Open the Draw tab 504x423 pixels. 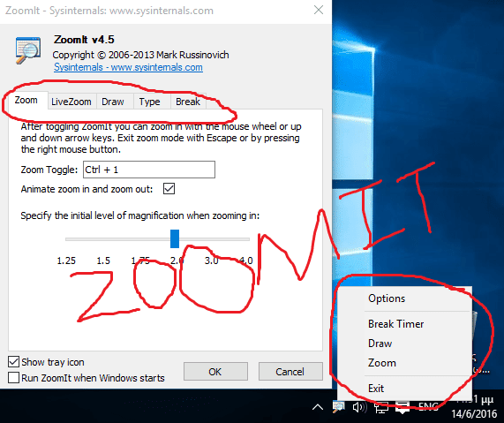click(113, 102)
